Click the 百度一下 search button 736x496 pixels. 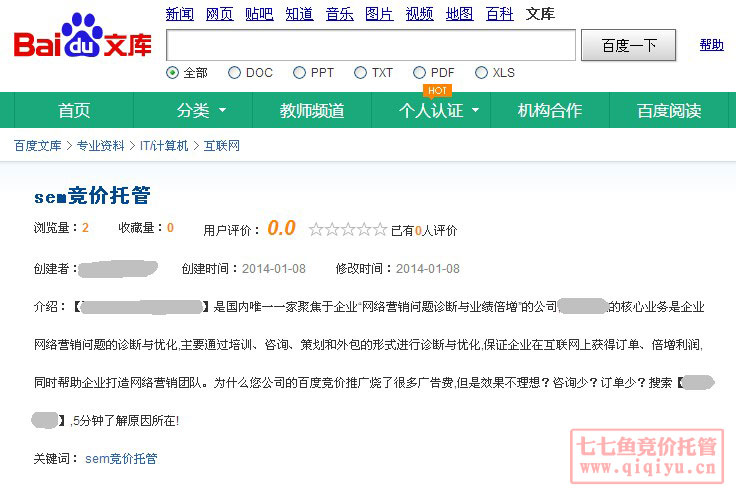point(629,45)
